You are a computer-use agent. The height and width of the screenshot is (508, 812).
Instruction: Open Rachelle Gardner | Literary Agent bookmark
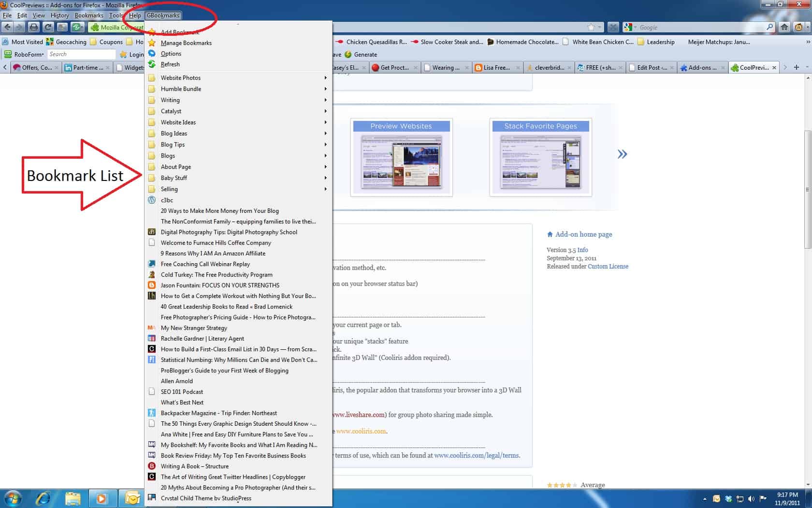point(202,338)
